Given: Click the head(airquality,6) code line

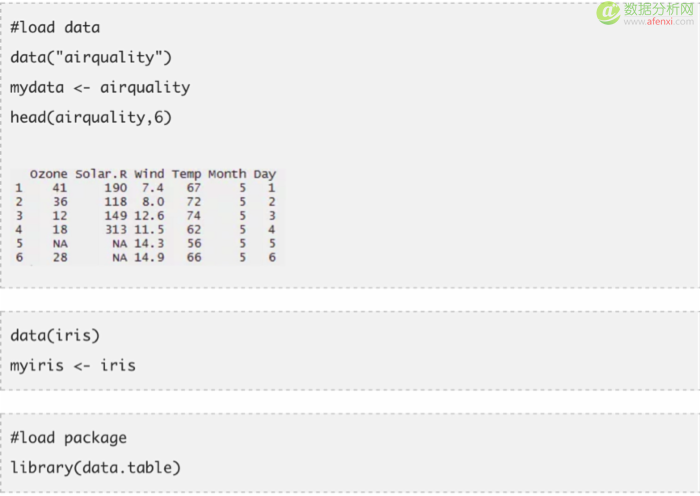Looking at the screenshot, I should [91, 117].
